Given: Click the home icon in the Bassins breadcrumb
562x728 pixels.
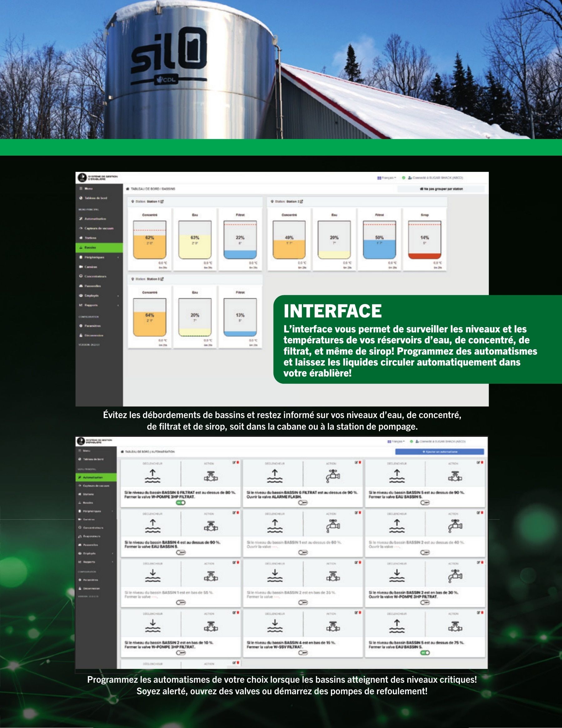Looking at the screenshot, I should (x=128, y=189).
